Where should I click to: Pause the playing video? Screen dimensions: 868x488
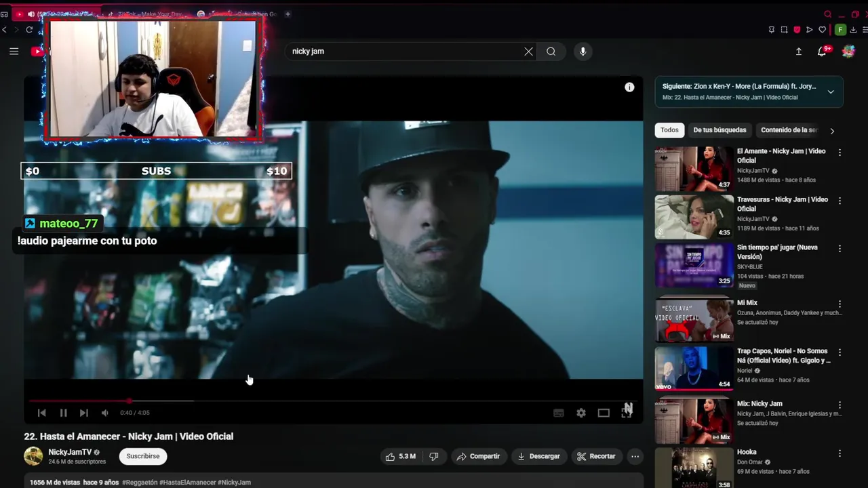point(63,413)
